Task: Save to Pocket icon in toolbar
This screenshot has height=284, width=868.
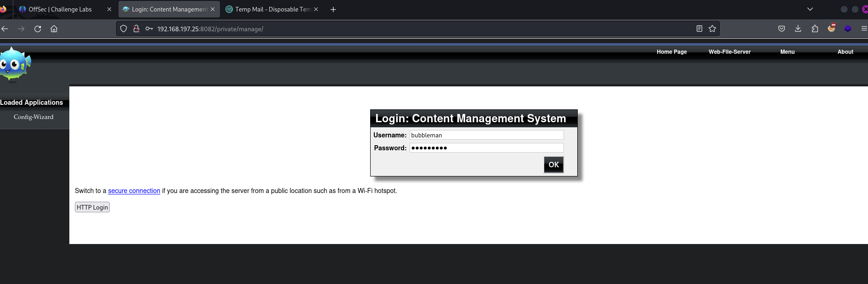Action: [x=782, y=29]
